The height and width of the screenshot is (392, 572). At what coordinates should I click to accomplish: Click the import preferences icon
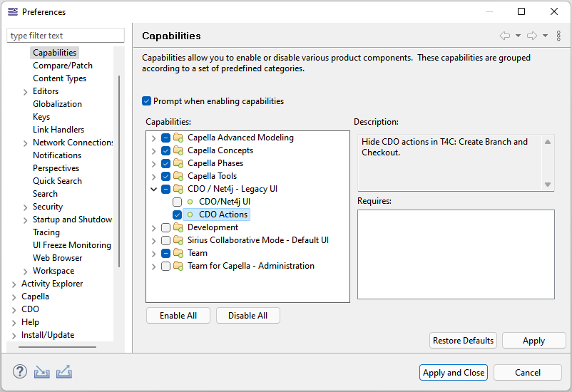(42, 372)
